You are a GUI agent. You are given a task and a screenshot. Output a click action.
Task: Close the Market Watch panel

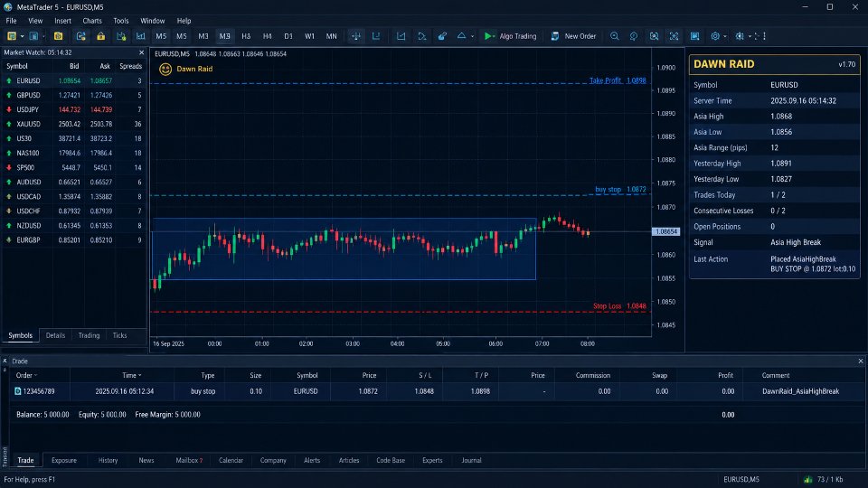point(141,52)
